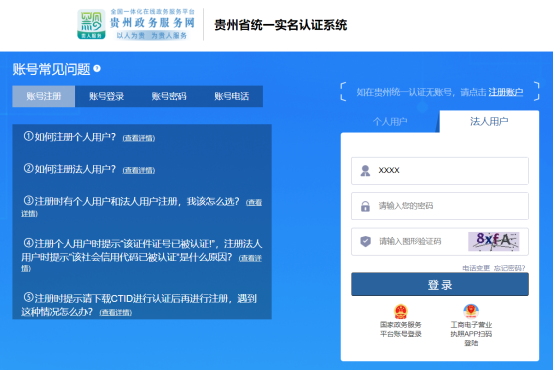554x371 pixels.
Task: Select the 法人用户 login tab
Action: click(489, 121)
